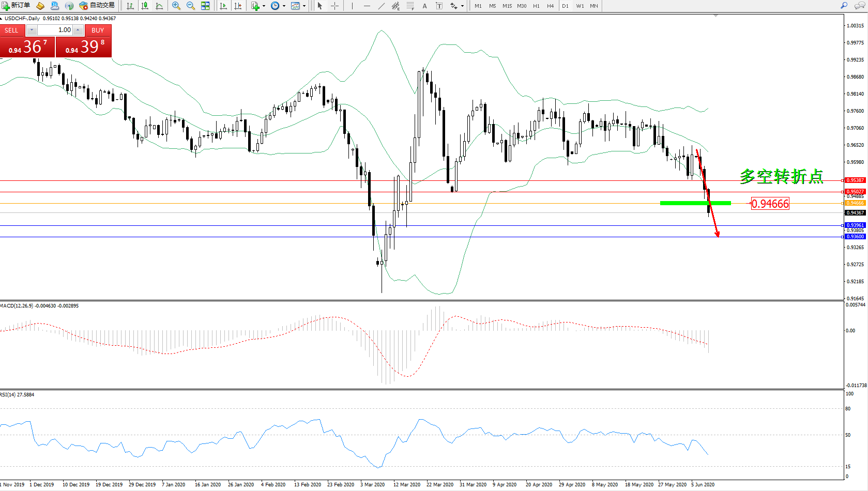Open the indicators list dropdown arrow

pyautogui.click(x=264, y=6)
